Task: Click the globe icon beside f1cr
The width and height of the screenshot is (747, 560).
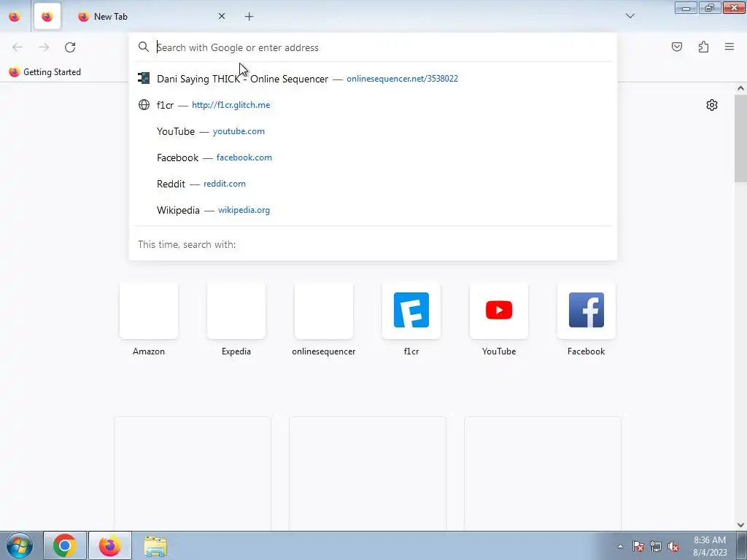Action: click(x=144, y=105)
